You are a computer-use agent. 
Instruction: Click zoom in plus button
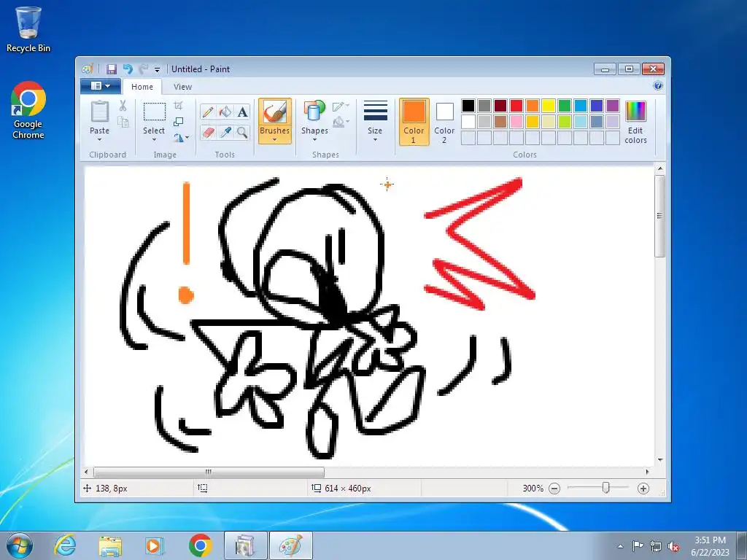[643, 489]
